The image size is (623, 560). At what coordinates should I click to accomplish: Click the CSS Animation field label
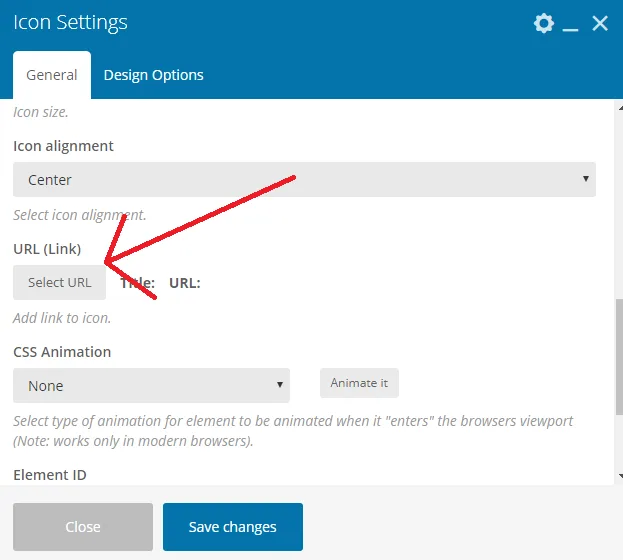point(62,352)
